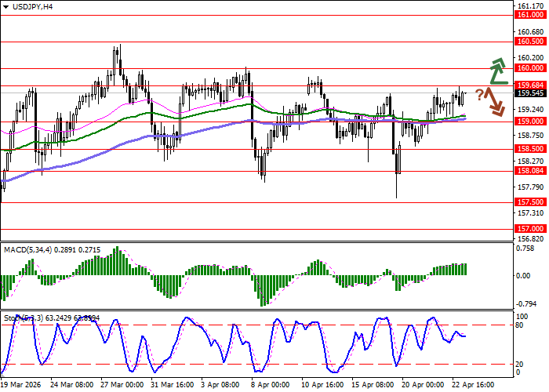The image size is (549, 392).
Task: Click the 160.680 value on price scale
Action: coord(530,32)
